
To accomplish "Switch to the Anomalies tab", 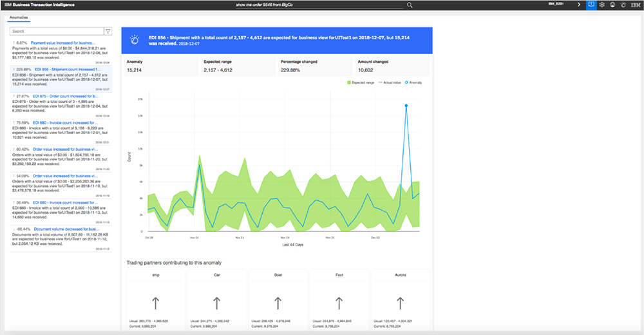I will (19, 17).
